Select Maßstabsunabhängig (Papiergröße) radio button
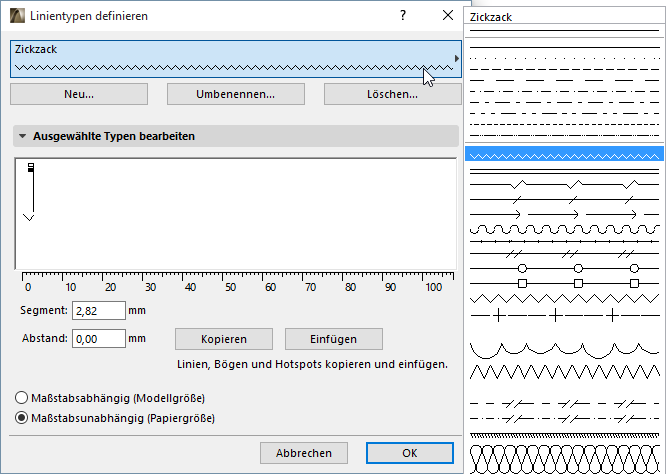Image resolution: width=666 pixels, height=474 pixels. pos(21,418)
